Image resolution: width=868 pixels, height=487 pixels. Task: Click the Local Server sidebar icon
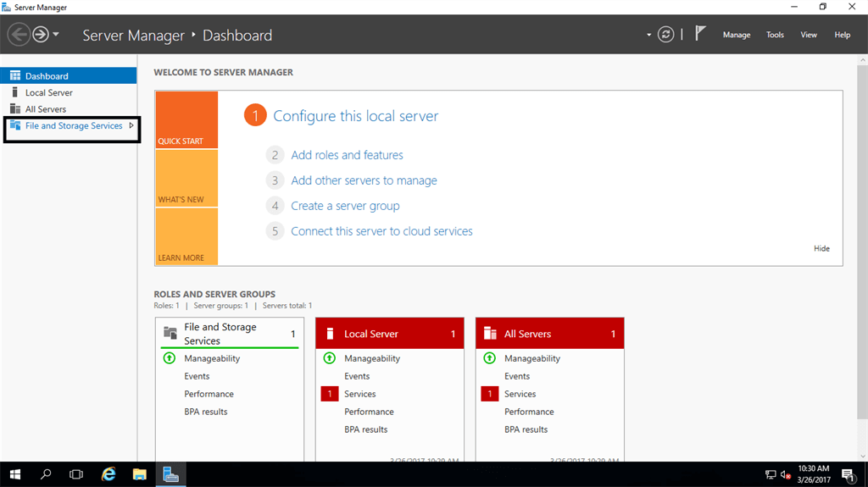click(x=14, y=92)
